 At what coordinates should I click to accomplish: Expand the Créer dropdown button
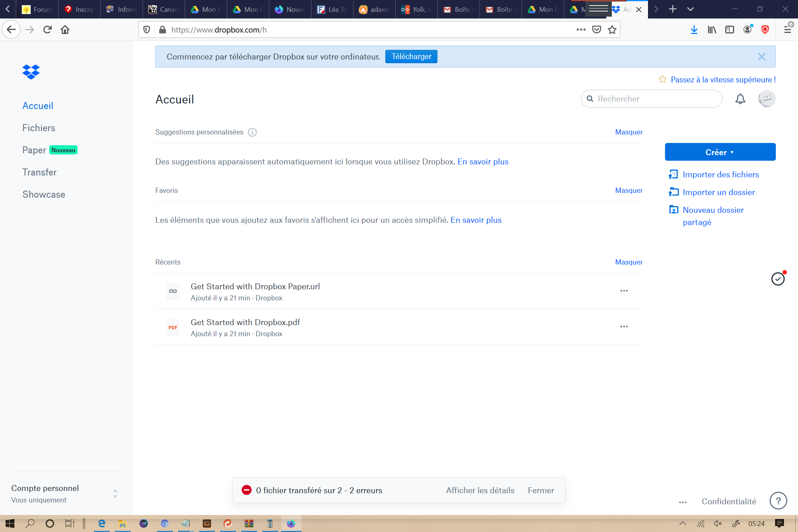click(x=720, y=152)
